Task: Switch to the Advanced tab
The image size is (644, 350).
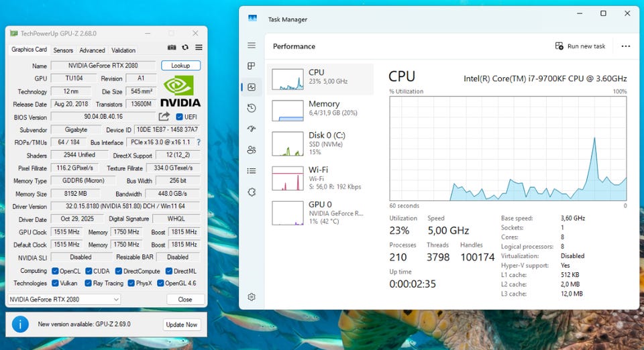Action: [92, 50]
